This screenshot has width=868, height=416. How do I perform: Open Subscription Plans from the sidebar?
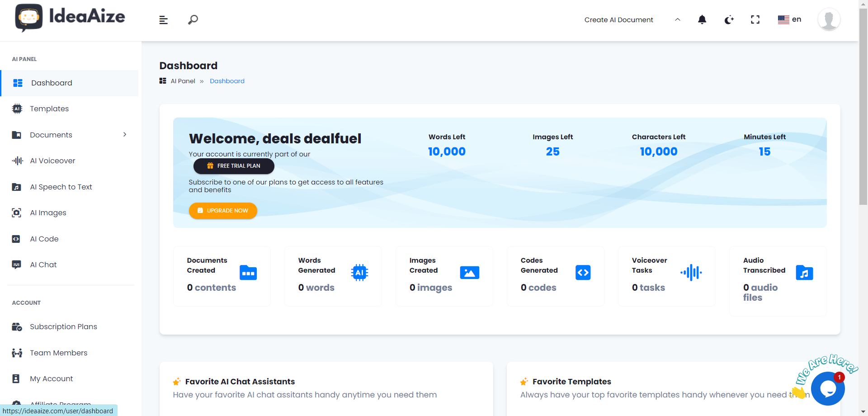point(63,326)
